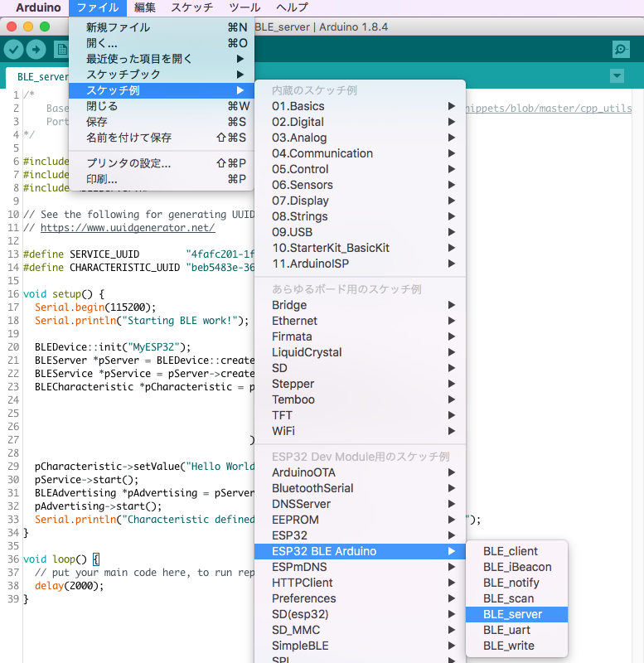Expand the スケッチブック submenu
The width and height of the screenshot is (644, 663).
(162, 75)
